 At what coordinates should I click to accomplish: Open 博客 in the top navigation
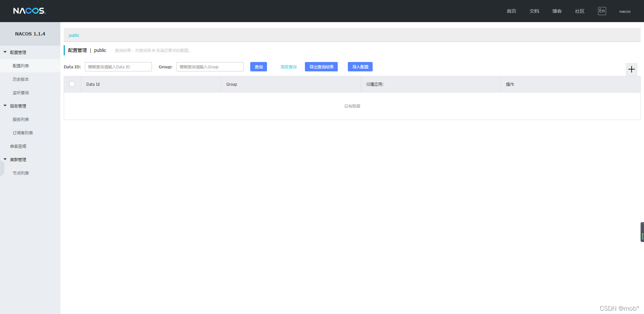pyautogui.click(x=557, y=11)
